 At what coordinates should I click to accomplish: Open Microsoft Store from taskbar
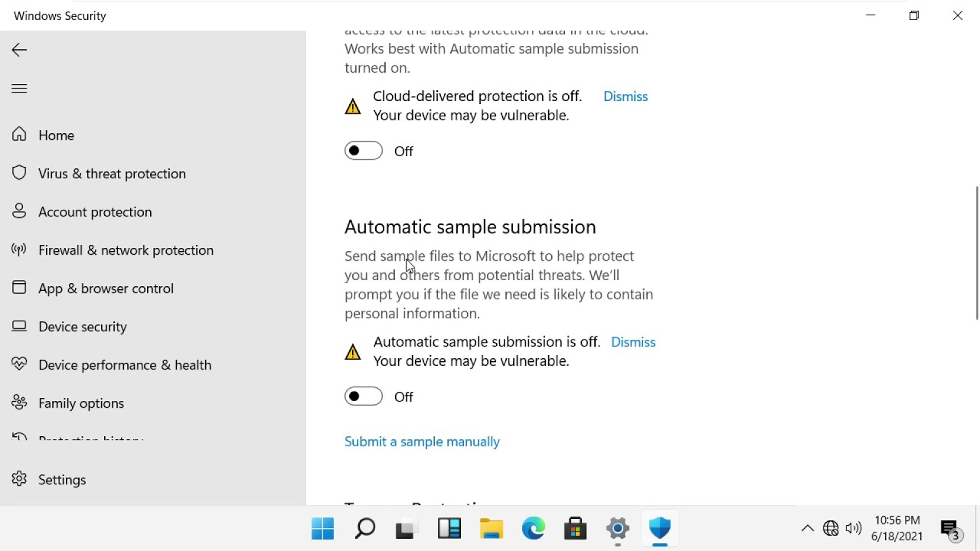(575, 528)
